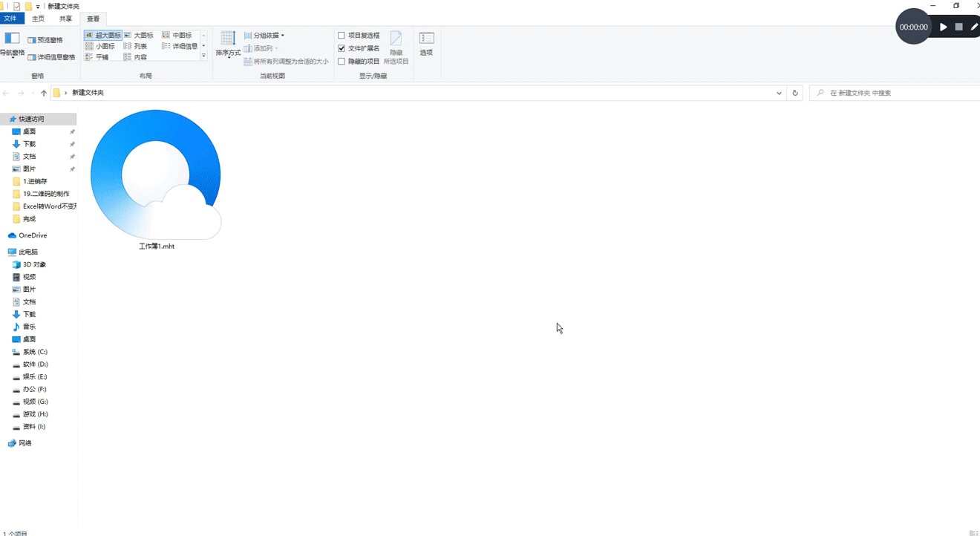
Task: Toggle the 详细信息窗格 details pane
Action: tap(51, 57)
